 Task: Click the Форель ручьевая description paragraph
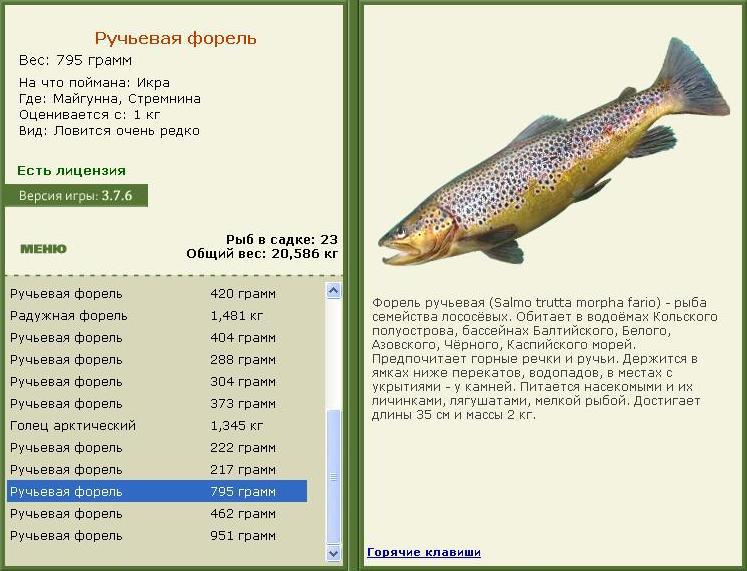pos(545,359)
